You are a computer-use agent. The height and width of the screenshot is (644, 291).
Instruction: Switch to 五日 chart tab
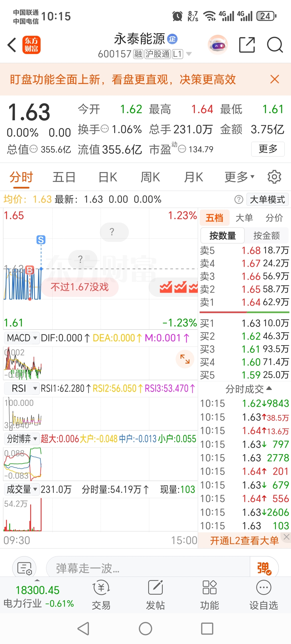pos(64,177)
